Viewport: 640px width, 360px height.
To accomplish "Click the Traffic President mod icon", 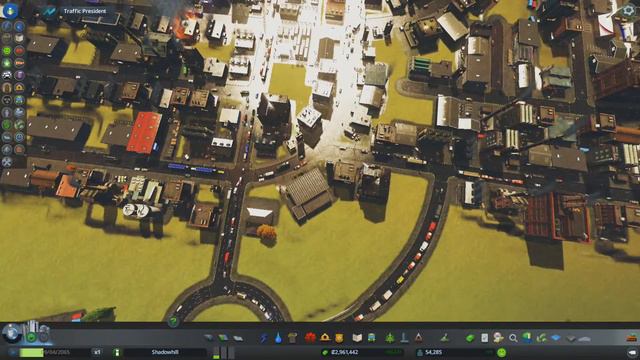I will coord(50,11).
